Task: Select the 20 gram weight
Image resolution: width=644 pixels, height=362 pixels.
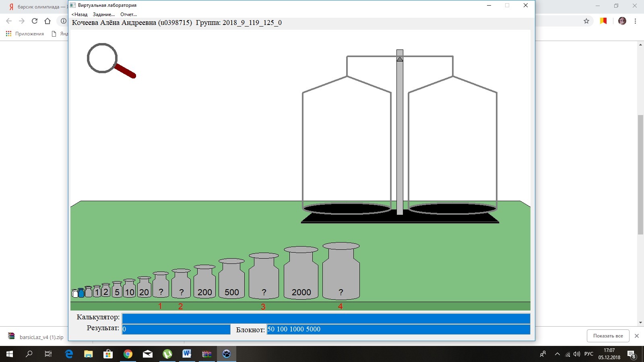Action: coord(144,289)
